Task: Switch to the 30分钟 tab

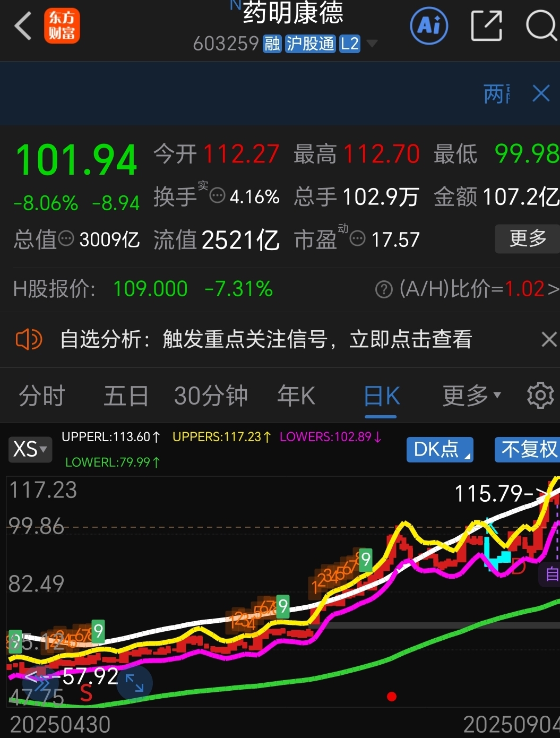Action: [x=211, y=396]
